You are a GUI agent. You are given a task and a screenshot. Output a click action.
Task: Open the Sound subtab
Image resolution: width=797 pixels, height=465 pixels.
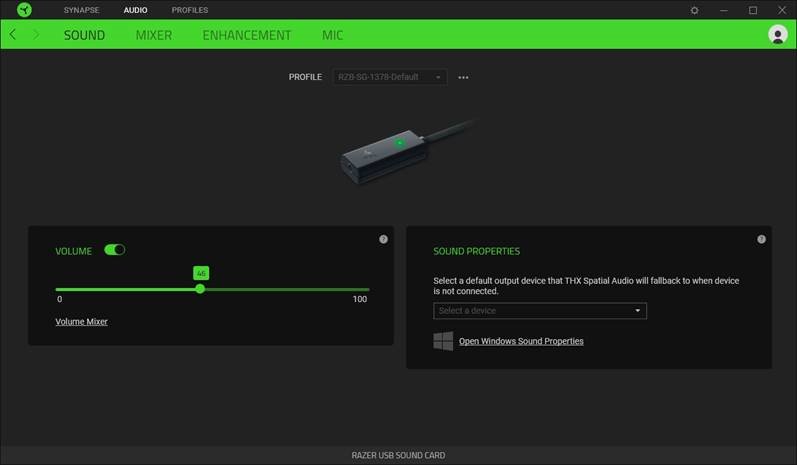(84, 35)
